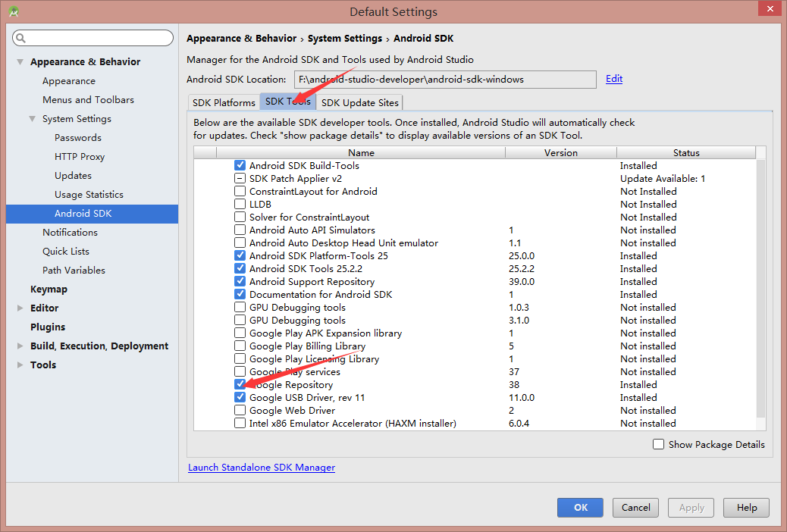This screenshot has height=532, width=787.
Task: Enable Show Package Details checkbox
Action: 658,444
